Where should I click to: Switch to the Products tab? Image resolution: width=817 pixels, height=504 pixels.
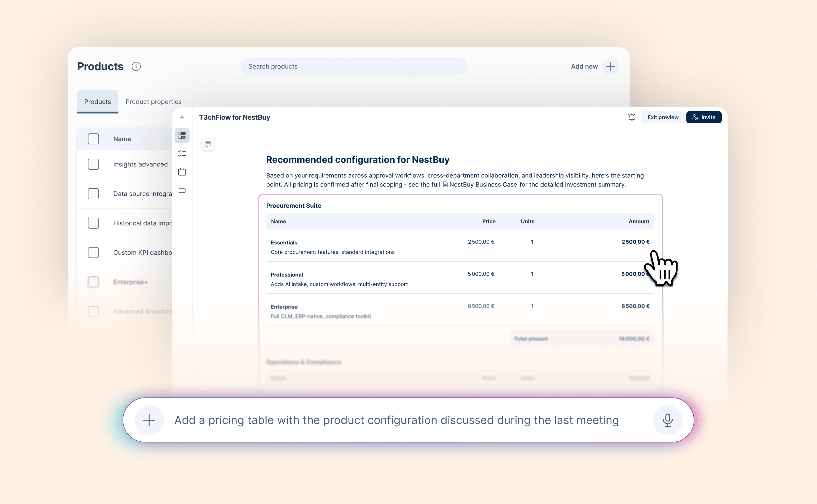98,102
